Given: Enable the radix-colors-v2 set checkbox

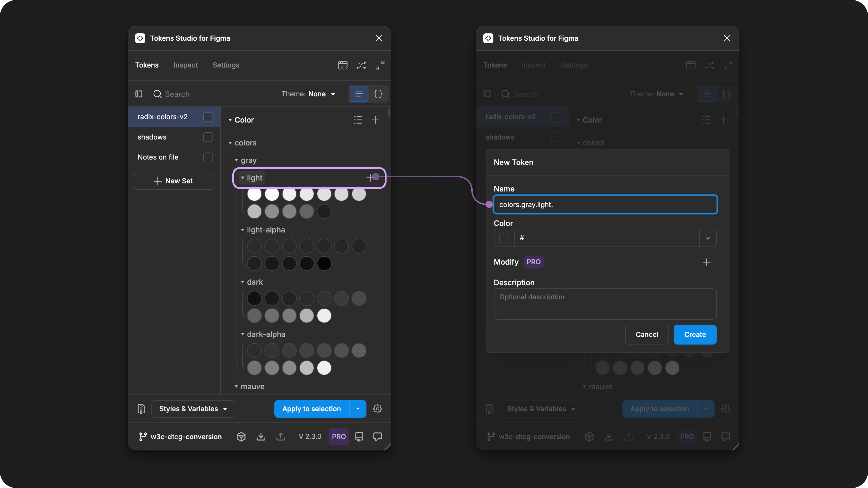Looking at the screenshot, I should [208, 117].
